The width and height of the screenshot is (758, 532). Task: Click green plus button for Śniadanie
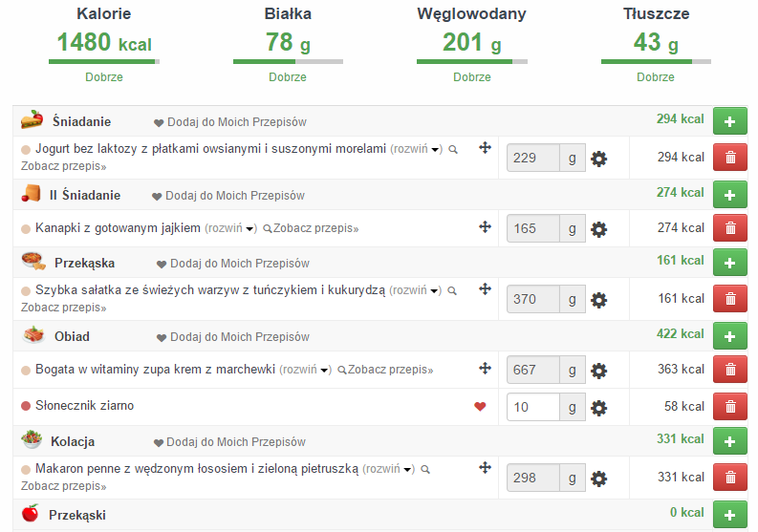pos(730,121)
